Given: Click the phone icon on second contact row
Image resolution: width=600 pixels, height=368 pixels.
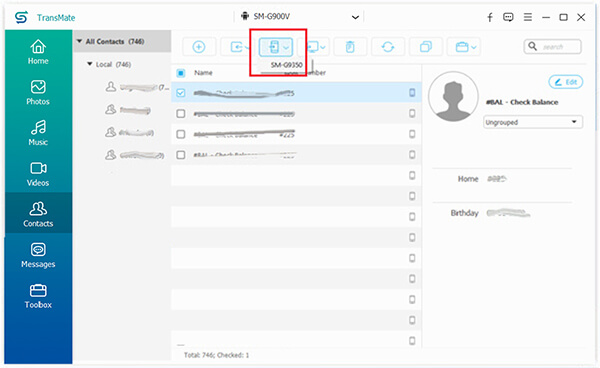Looking at the screenshot, I should (412, 113).
